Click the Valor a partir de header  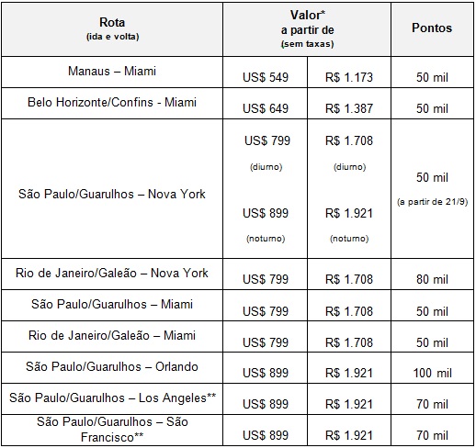tap(307, 29)
